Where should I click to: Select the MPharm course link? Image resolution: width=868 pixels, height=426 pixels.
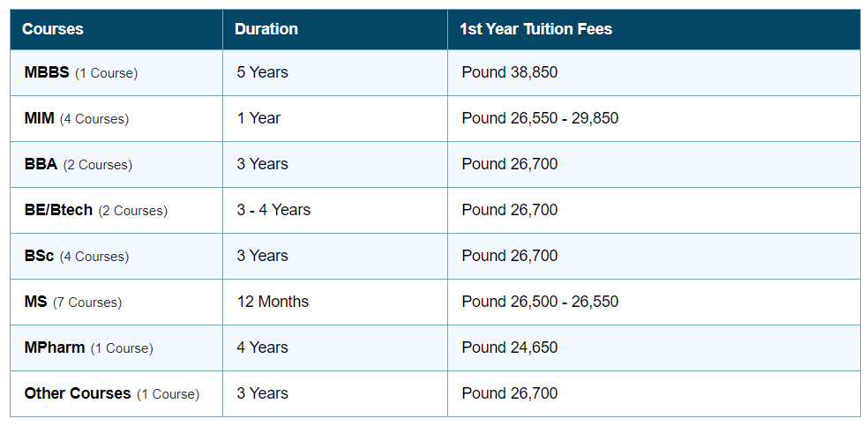coord(55,348)
